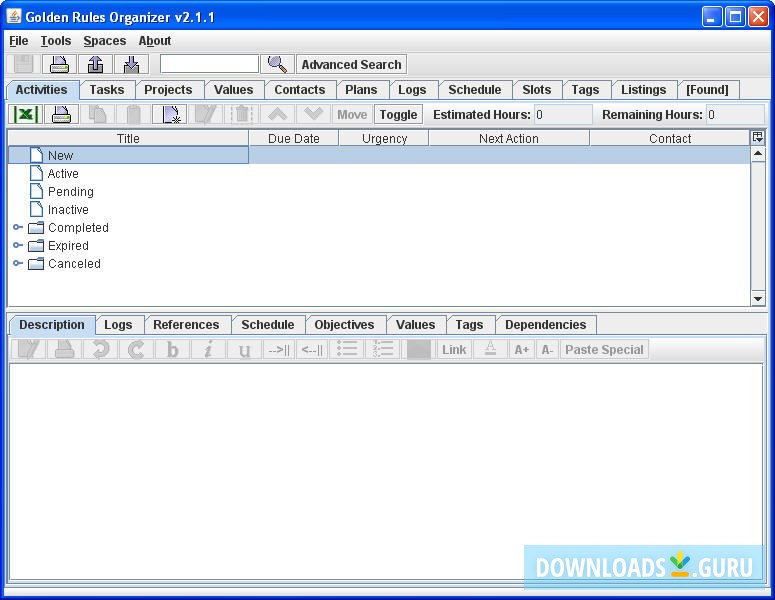Open the gray color swatch in description toolbar
This screenshot has width=775, height=600.
point(418,349)
